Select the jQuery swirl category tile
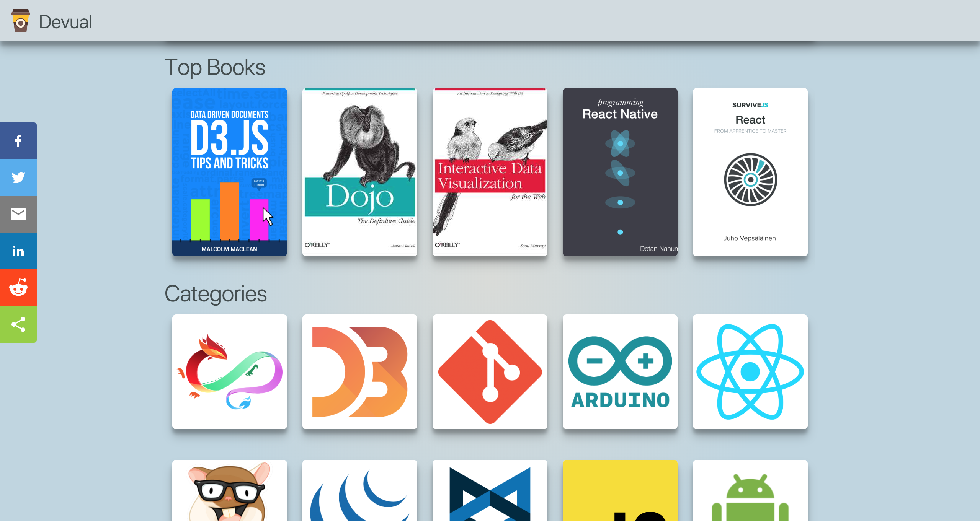The width and height of the screenshot is (980, 521). click(359, 493)
